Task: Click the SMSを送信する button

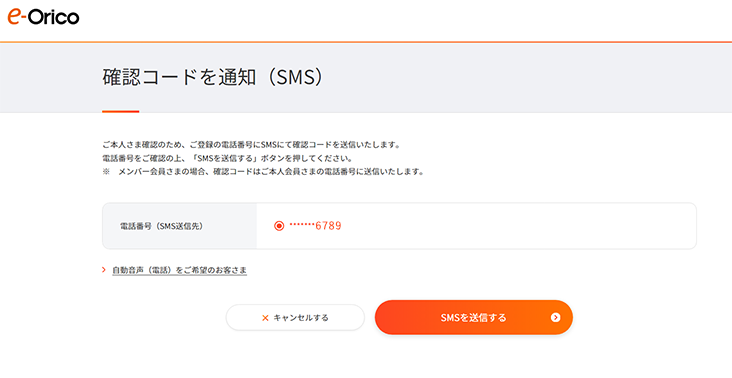Action: [473, 317]
